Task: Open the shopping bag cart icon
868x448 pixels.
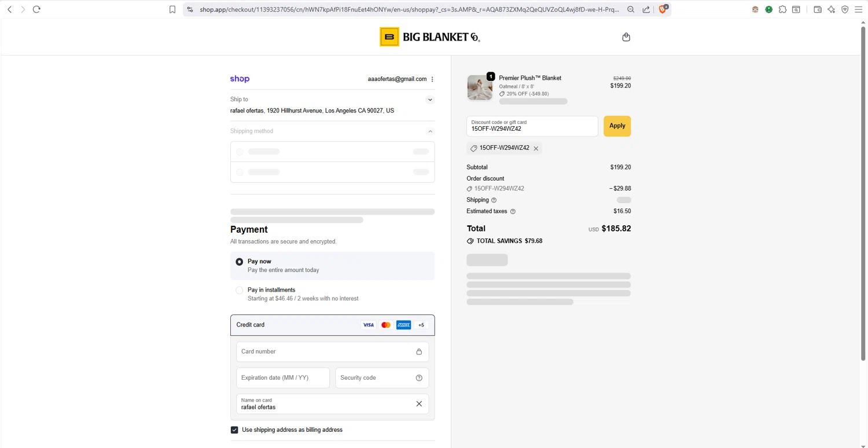Action: pyautogui.click(x=626, y=37)
